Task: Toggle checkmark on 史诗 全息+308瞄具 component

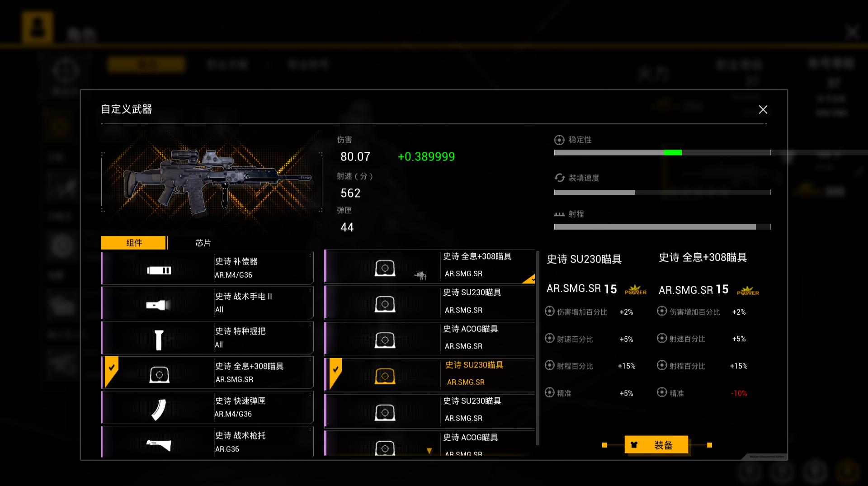Action: [111, 368]
